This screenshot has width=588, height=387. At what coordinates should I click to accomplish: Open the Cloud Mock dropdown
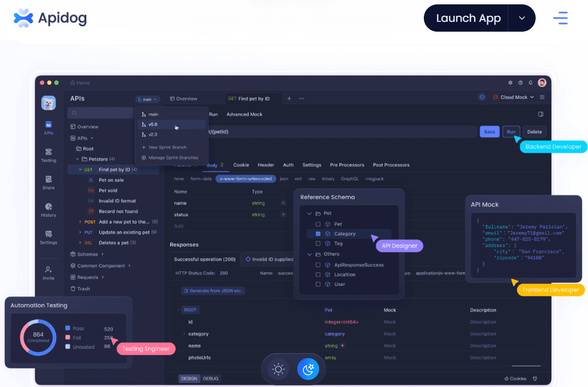pyautogui.click(x=513, y=97)
